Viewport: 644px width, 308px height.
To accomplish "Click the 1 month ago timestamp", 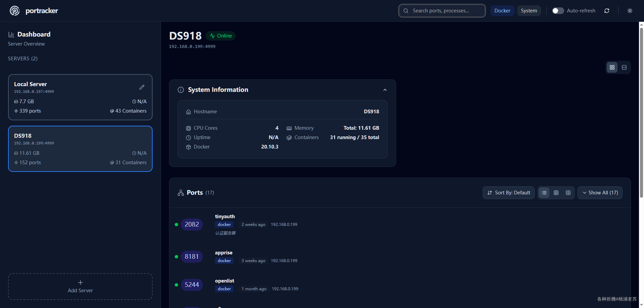I will [254, 289].
